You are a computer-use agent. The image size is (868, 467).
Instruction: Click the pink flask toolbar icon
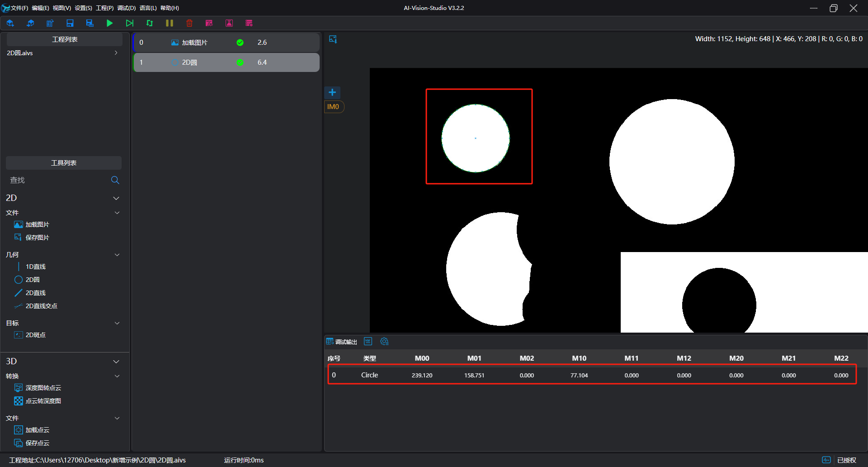[x=229, y=23]
